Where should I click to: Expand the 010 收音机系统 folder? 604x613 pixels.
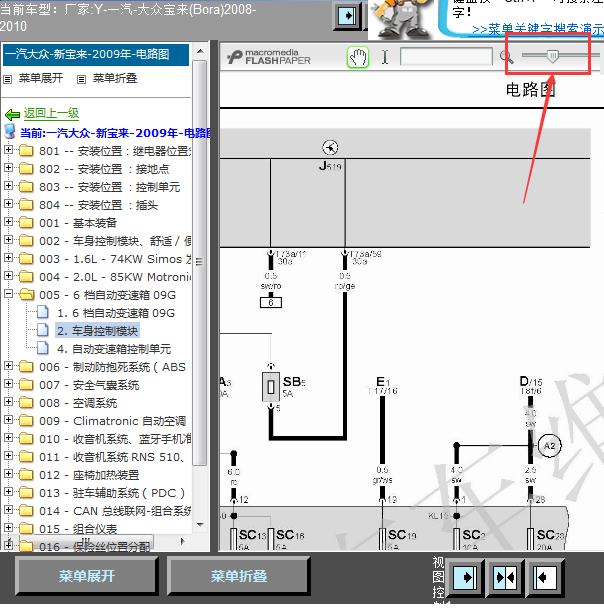point(8,437)
